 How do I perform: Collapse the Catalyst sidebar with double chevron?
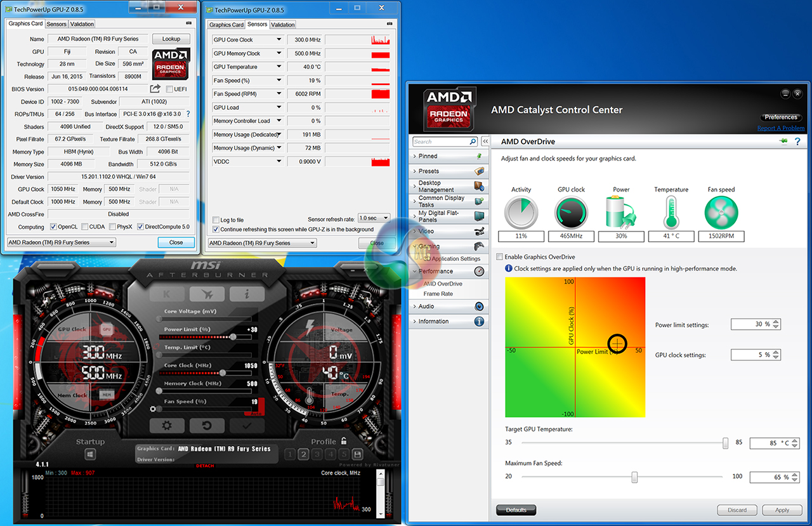pos(485,141)
